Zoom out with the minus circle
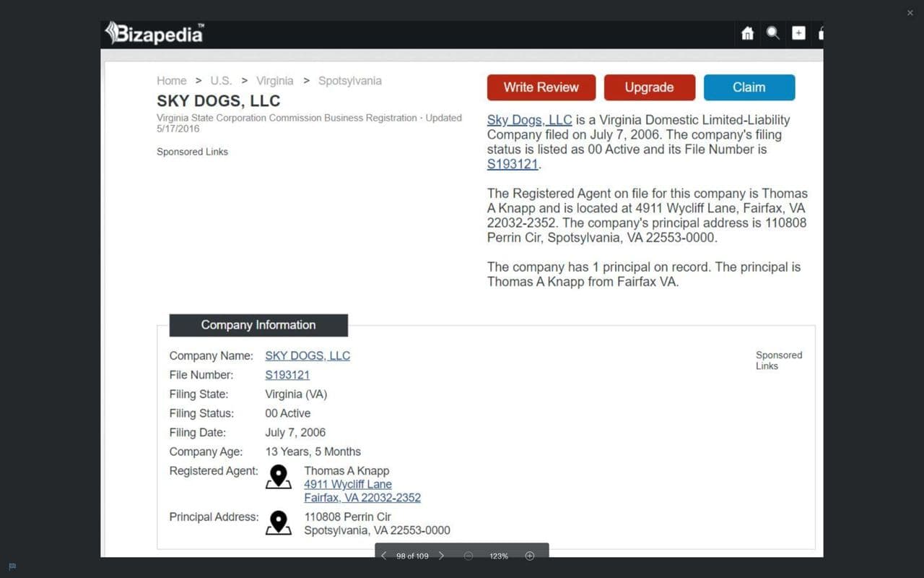Screen dimensions: 924x578 click(x=468, y=556)
